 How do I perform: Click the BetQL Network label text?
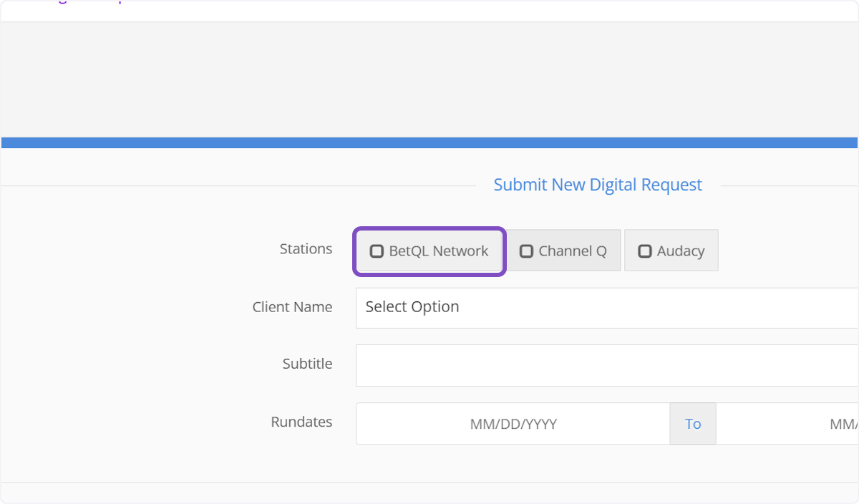[438, 251]
